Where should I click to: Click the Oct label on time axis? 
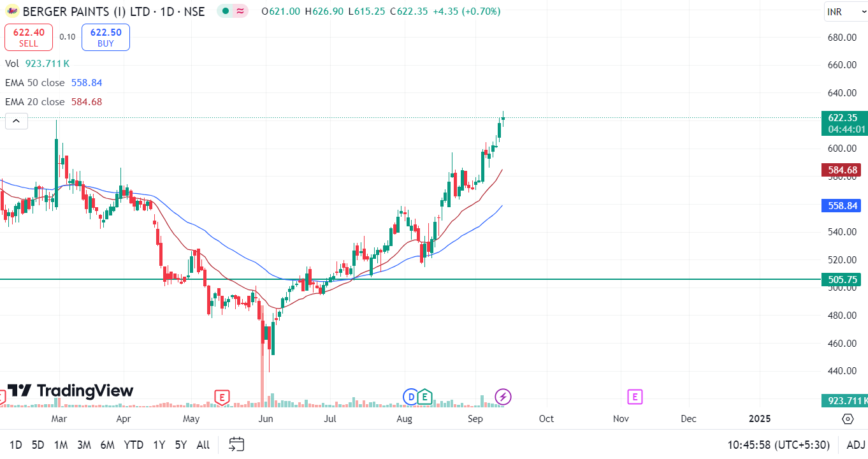click(x=546, y=419)
